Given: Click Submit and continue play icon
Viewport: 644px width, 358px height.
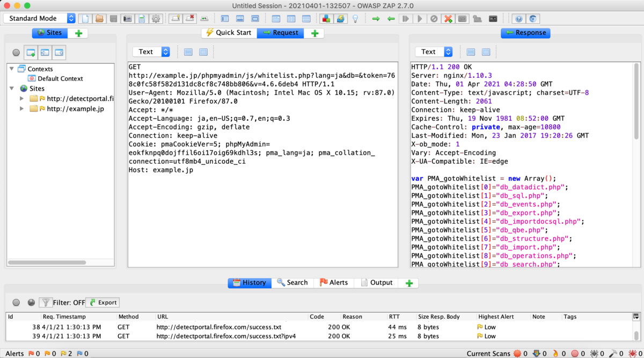Looking at the screenshot, I should click(420, 19).
